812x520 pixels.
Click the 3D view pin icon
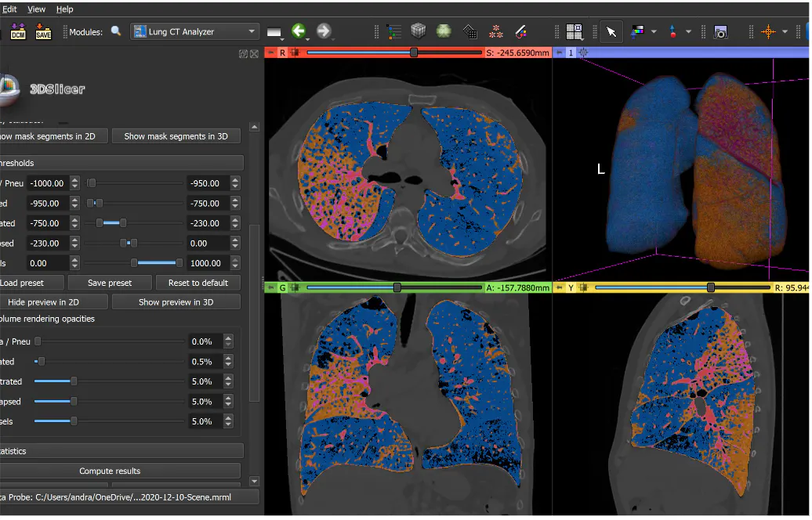[560, 52]
